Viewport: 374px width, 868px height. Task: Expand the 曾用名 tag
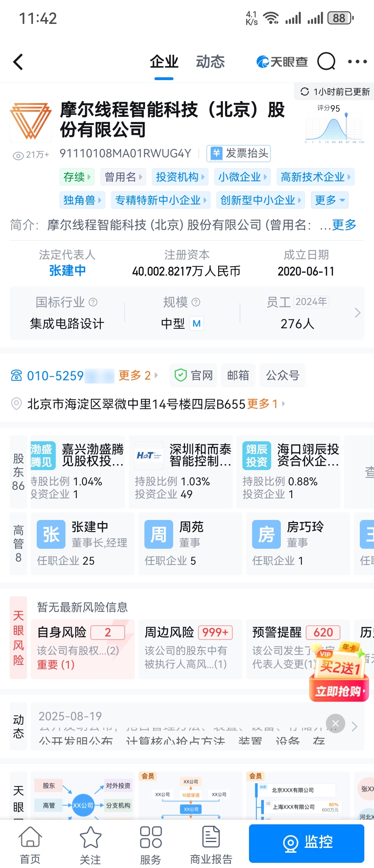click(123, 177)
